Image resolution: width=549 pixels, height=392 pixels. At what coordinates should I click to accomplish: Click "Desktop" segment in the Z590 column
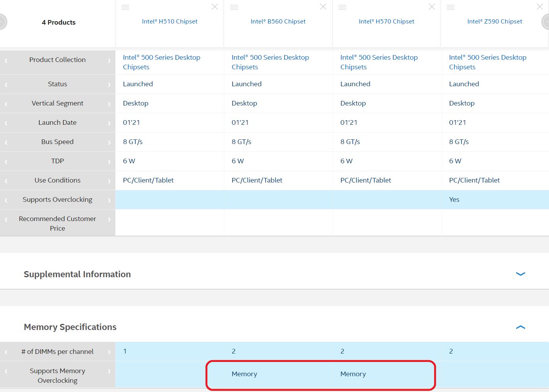(x=462, y=103)
